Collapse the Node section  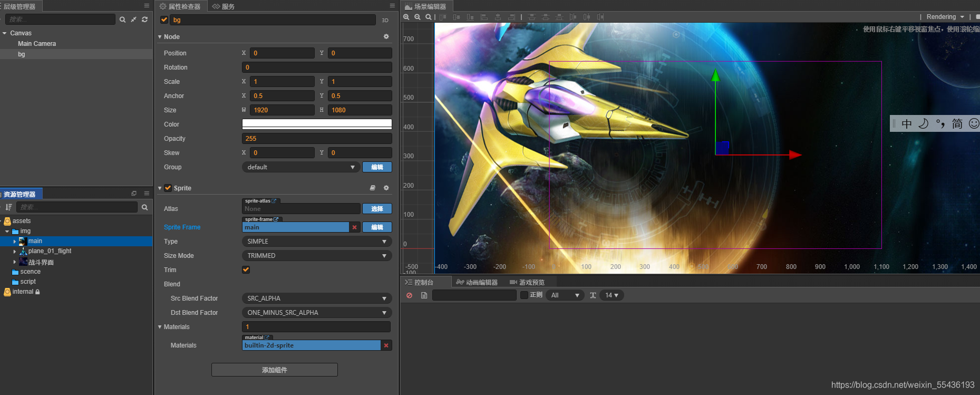(160, 37)
